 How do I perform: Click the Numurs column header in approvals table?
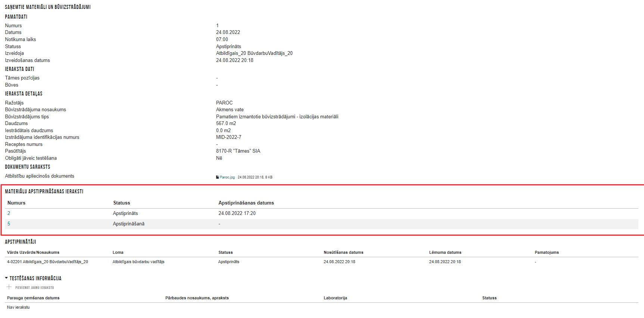(x=16, y=203)
